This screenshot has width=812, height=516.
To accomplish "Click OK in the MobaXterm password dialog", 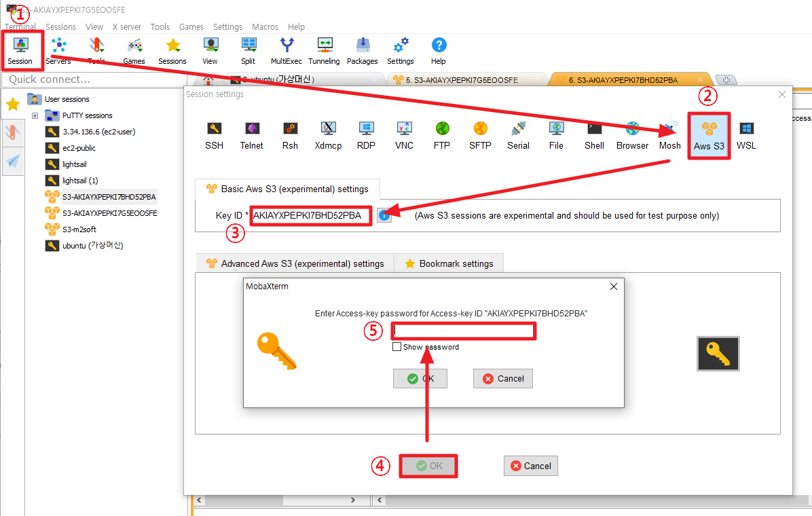I will tap(420, 379).
